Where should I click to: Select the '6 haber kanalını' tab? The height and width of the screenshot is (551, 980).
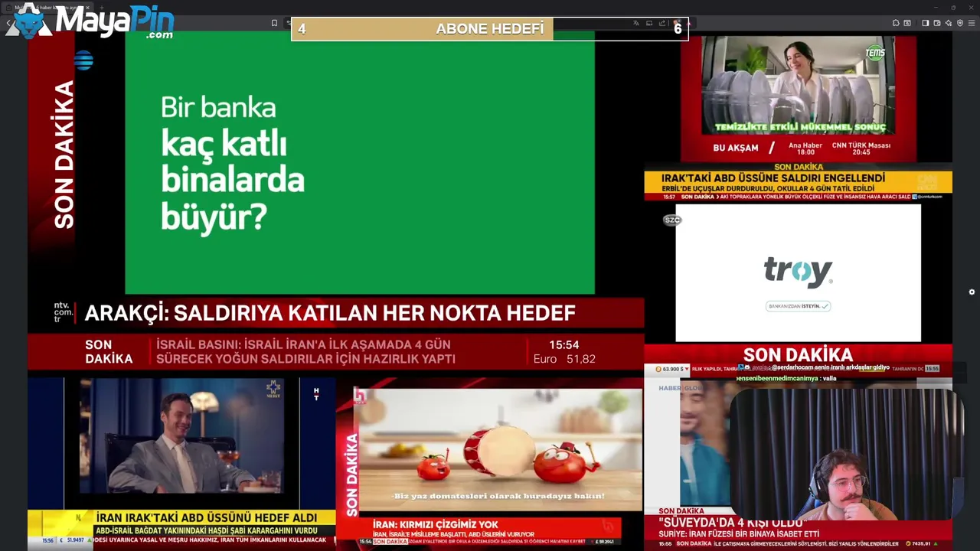point(47,8)
